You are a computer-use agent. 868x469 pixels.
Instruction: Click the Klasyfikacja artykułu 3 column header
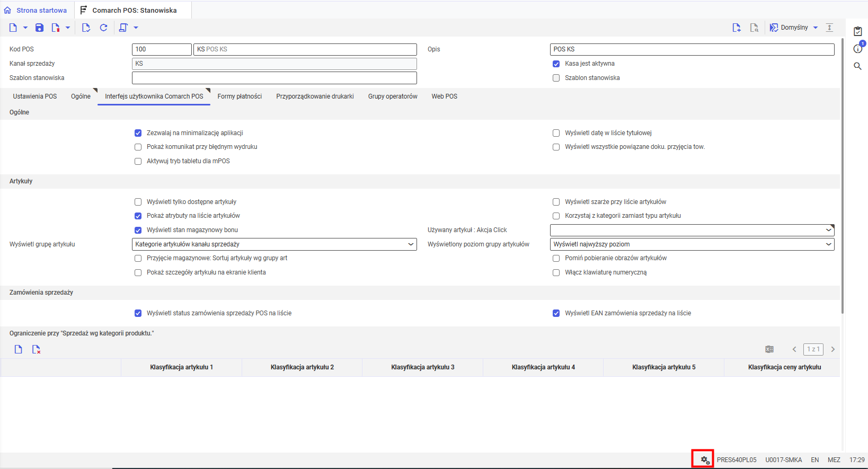pos(422,367)
